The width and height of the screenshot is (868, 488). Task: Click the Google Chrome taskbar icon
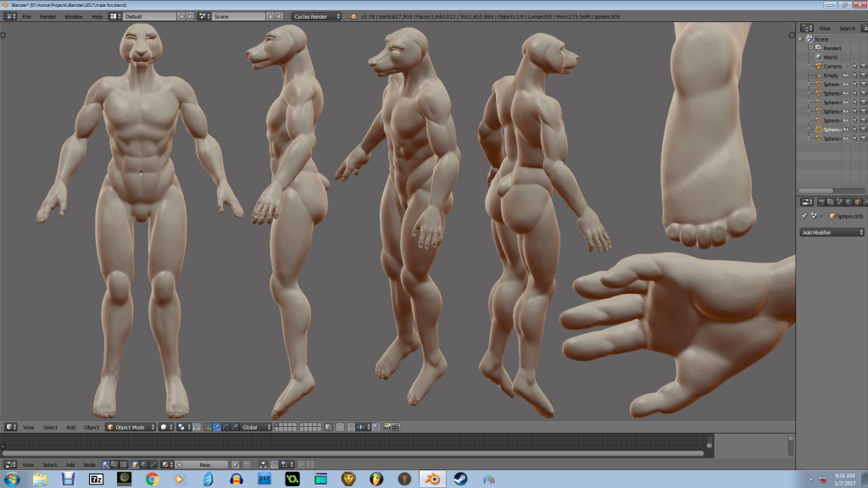pyautogui.click(x=152, y=479)
